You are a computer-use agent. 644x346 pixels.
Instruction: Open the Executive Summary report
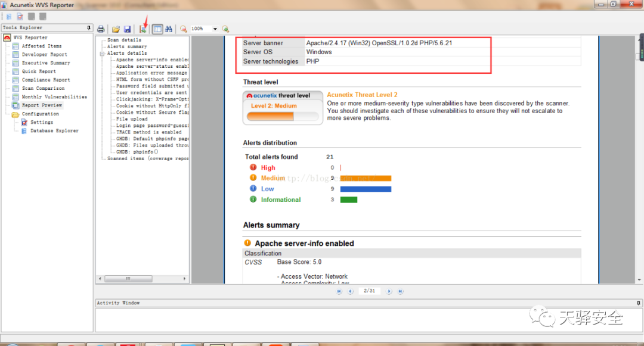[x=46, y=63]
